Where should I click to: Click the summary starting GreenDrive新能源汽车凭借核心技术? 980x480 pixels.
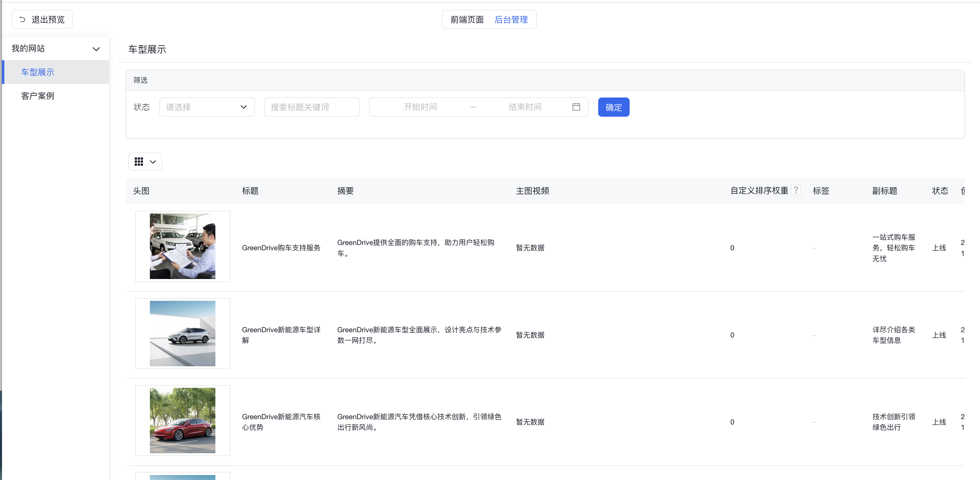pyautogui.click(x=419, y=422)
